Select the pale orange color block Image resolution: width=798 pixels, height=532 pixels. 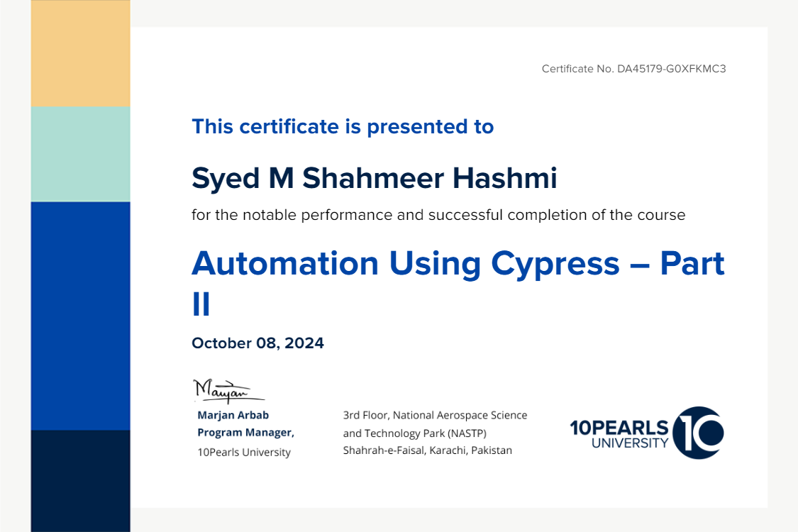(x=80, y=53)
